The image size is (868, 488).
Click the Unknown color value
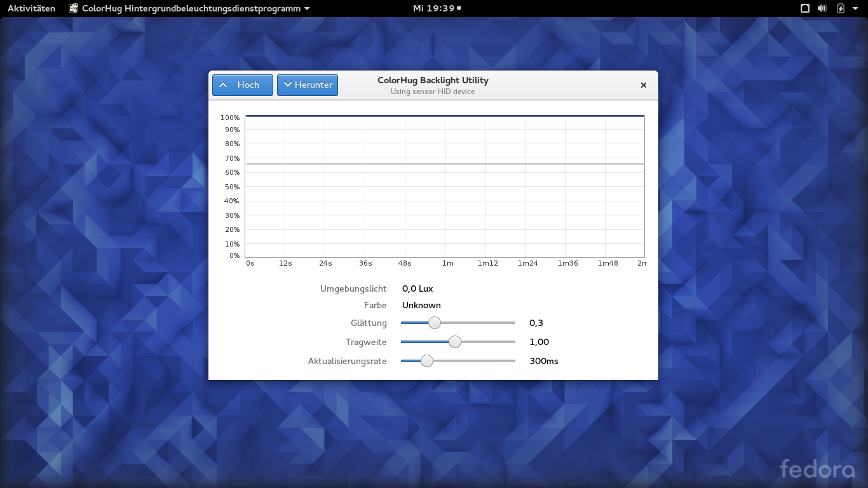click(x=421, y=305)
